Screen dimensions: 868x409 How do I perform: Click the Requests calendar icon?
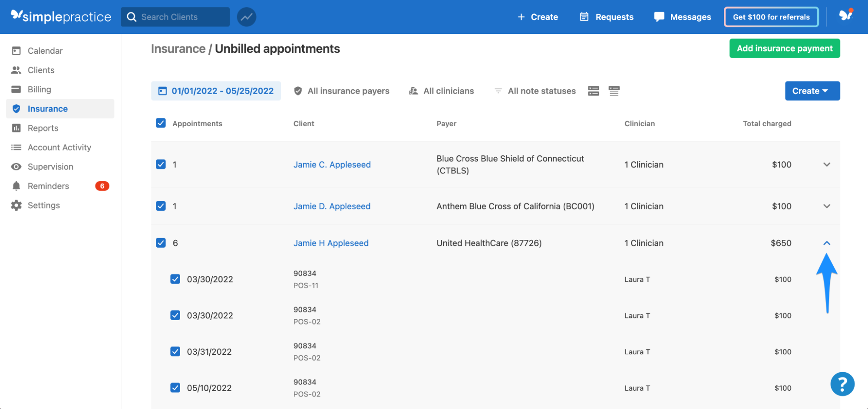pyautogui.click(x=584, y=17)
